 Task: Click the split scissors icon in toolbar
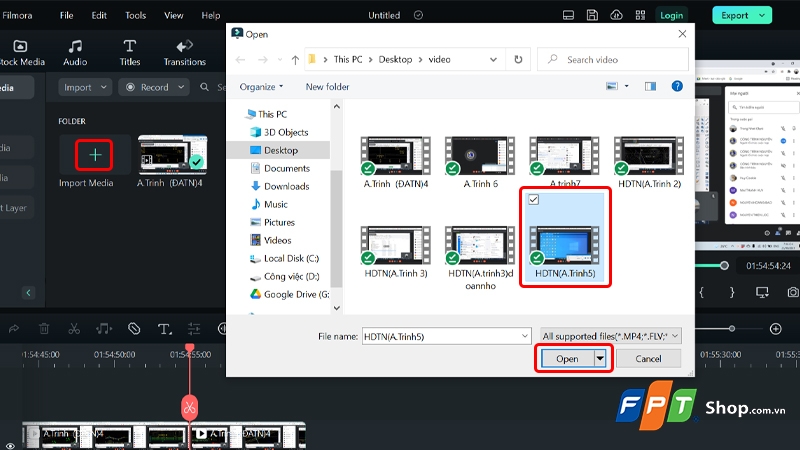74,329
